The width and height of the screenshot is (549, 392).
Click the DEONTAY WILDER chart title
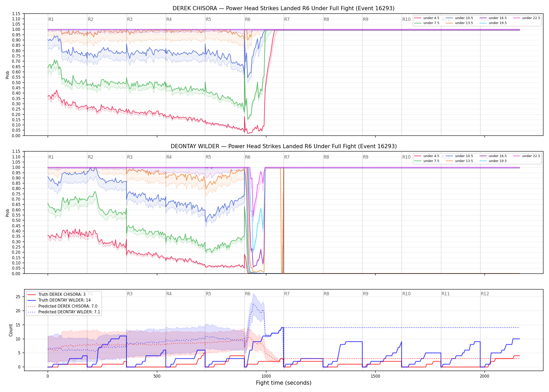(284, 146)
